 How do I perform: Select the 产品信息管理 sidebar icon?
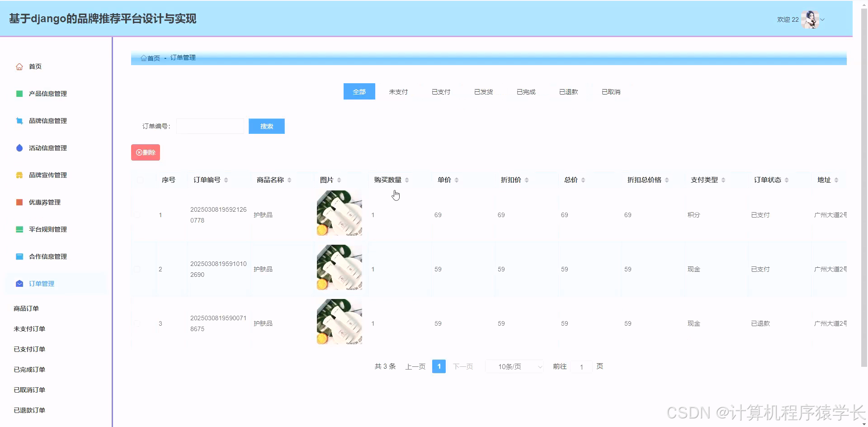click(19, 93)
